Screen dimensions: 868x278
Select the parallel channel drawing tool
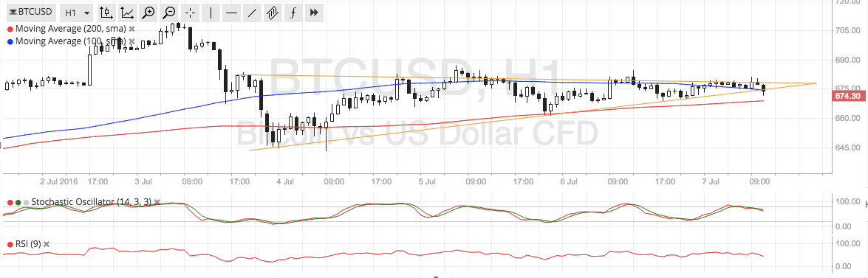click(273, 12)
